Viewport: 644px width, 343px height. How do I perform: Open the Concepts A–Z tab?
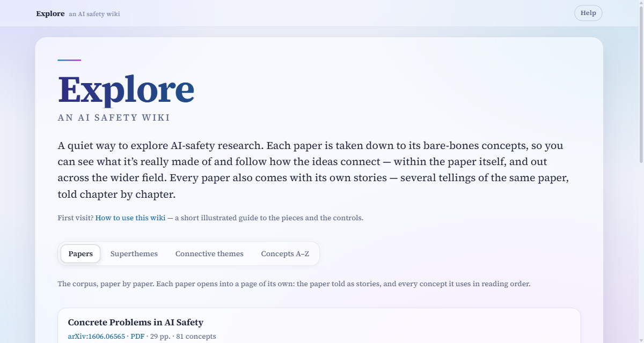tap(285, 253)
